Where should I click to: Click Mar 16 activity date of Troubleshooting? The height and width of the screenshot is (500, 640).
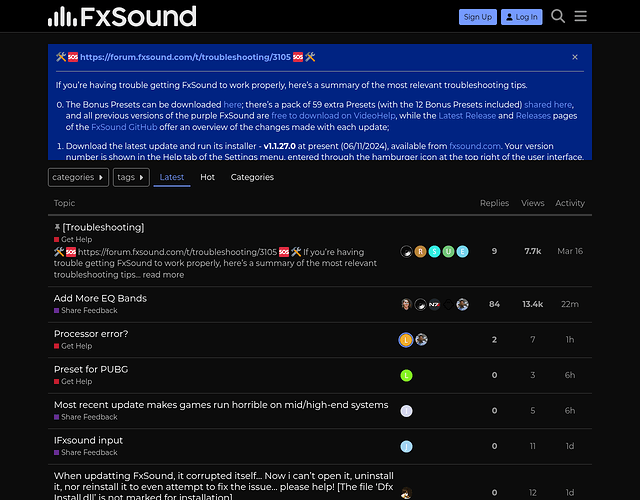coord(570,251)
